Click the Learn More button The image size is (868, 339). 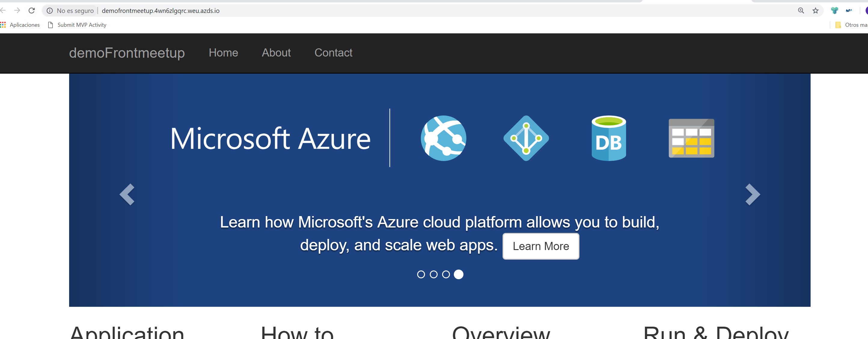(540, 246)
